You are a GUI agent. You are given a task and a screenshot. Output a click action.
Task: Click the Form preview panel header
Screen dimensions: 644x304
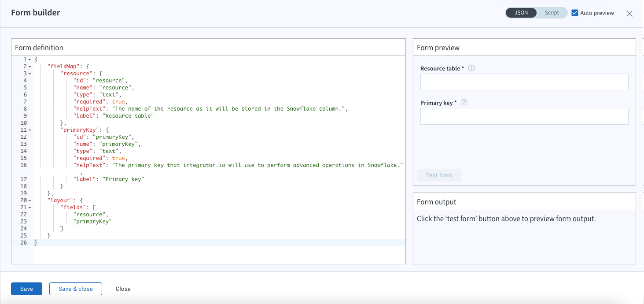pos(524,48)
